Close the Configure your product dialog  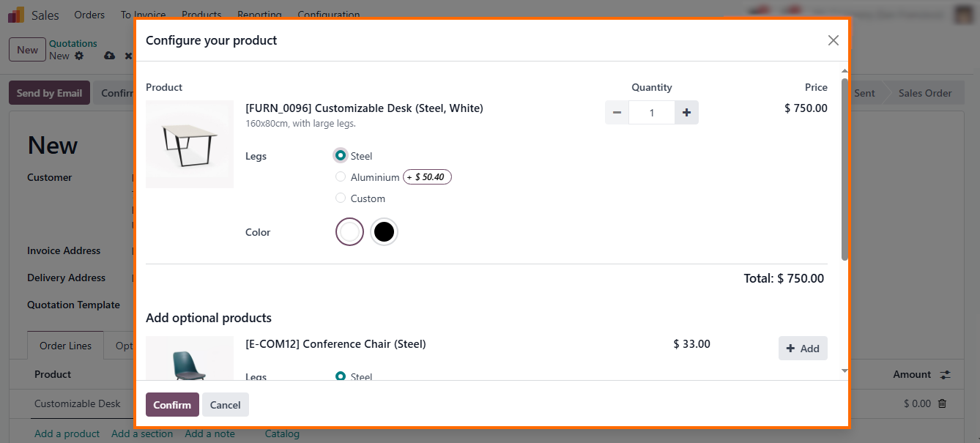click(x=833, y=40)
